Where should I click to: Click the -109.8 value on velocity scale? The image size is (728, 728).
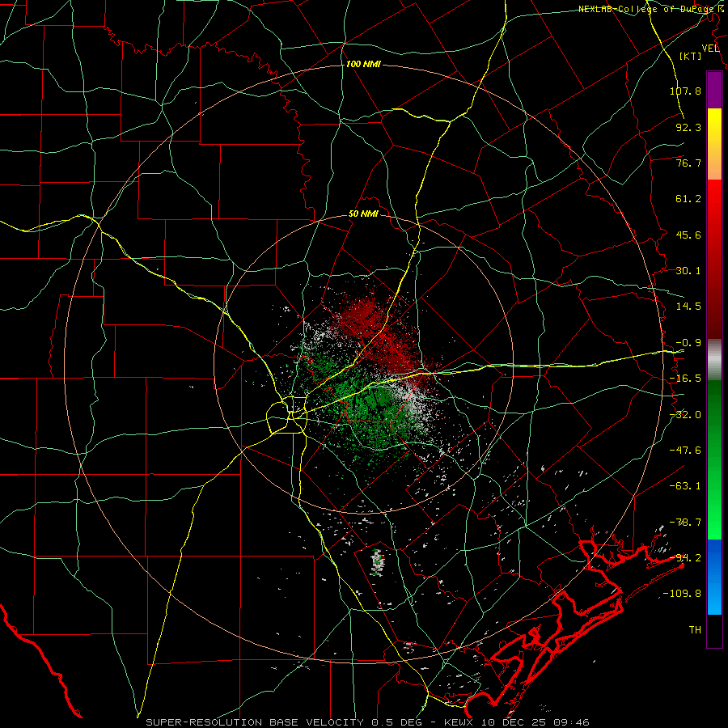pos(682,594)
